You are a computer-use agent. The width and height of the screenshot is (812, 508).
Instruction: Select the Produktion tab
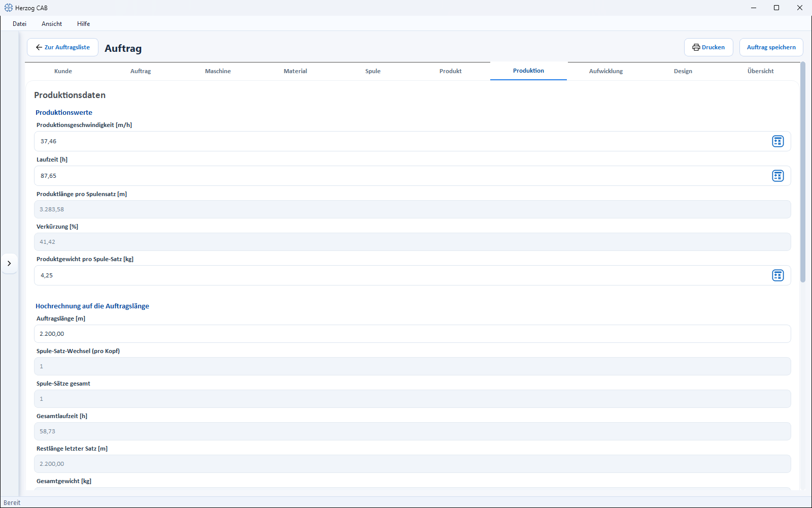[x=528, y=71]
